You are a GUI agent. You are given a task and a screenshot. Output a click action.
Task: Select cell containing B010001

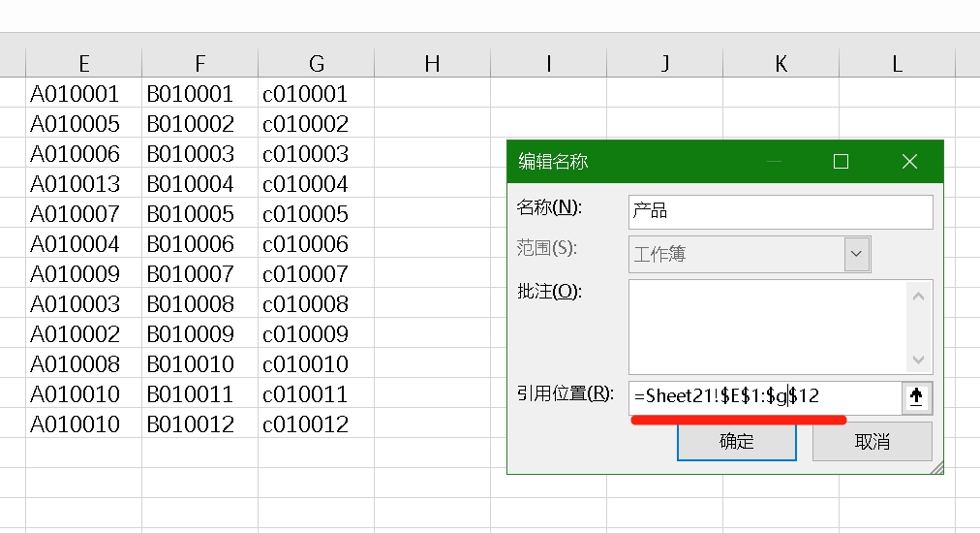tap(200, 93)
